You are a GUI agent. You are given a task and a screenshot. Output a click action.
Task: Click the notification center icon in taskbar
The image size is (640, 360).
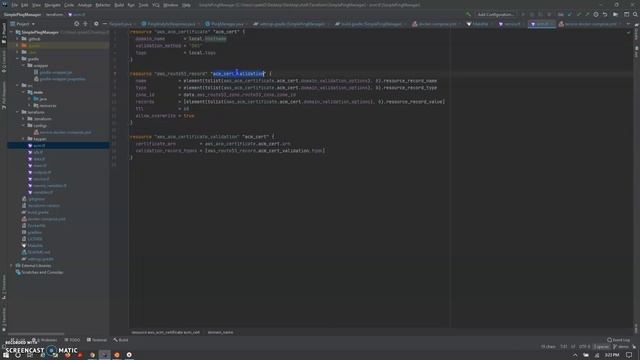(x=629, y=355)
